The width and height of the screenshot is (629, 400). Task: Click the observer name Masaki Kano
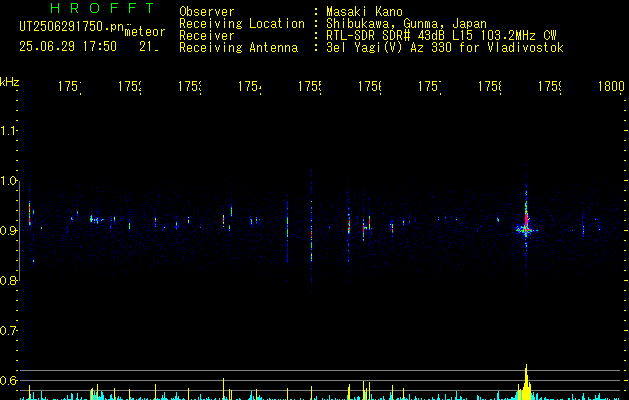click(364, 12)
